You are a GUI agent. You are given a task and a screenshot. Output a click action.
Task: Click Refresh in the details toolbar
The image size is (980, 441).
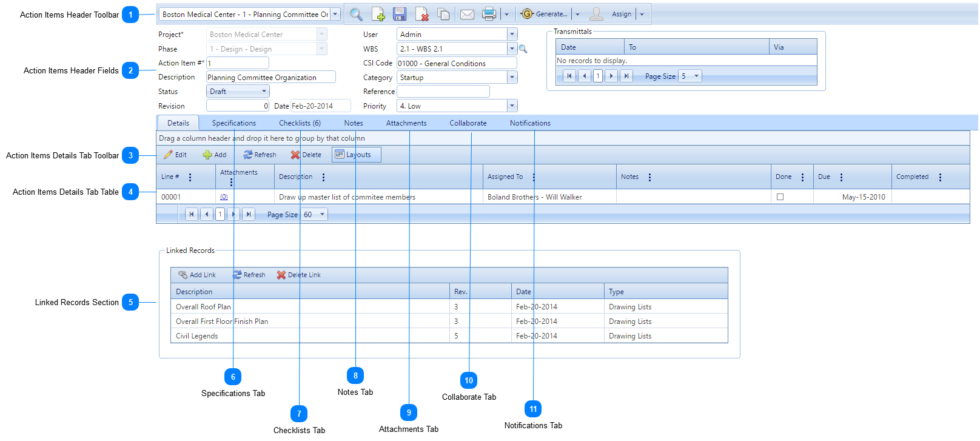pyautogui.click(x=260, y=155)
